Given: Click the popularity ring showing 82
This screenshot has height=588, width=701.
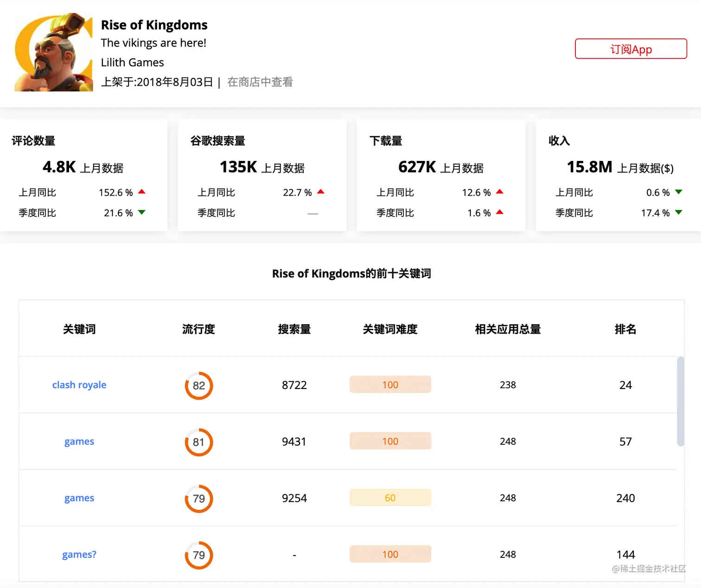Looking at the screenshot, I should click(198, 385).
